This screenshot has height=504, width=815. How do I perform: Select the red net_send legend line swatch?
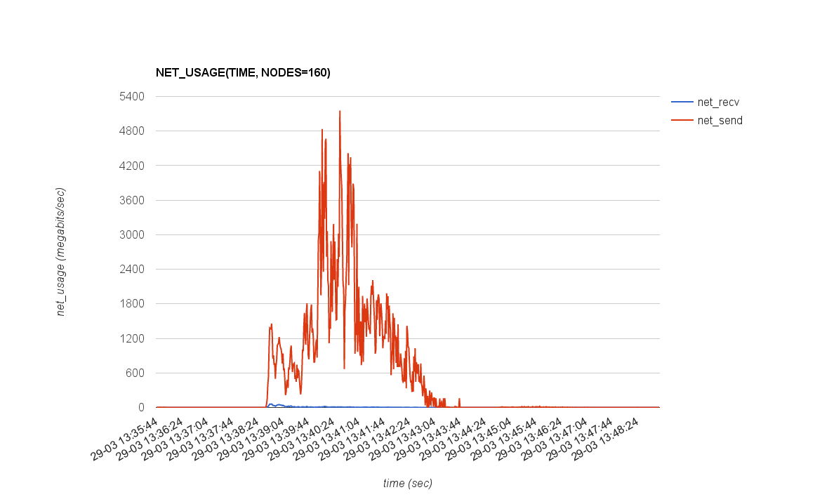click(x=681, y=121)
